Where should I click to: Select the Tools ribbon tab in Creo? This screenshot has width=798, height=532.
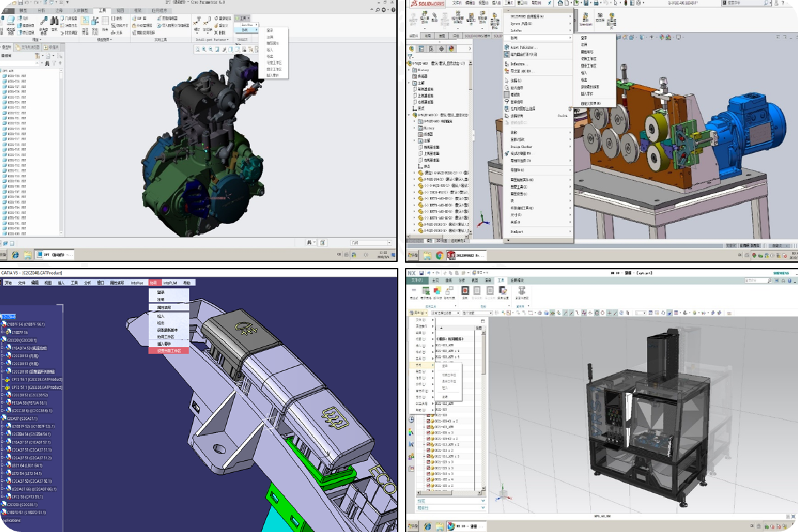click(x=102, y=11)
